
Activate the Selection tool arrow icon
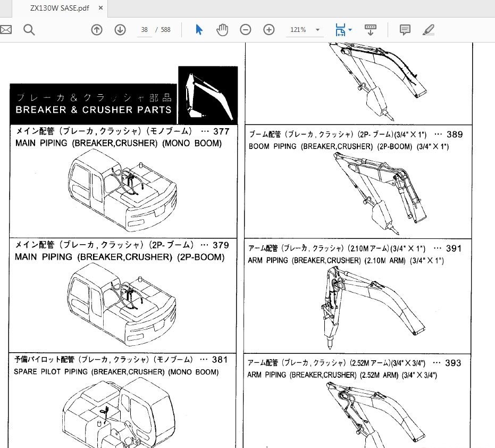[x=198, y=29]
